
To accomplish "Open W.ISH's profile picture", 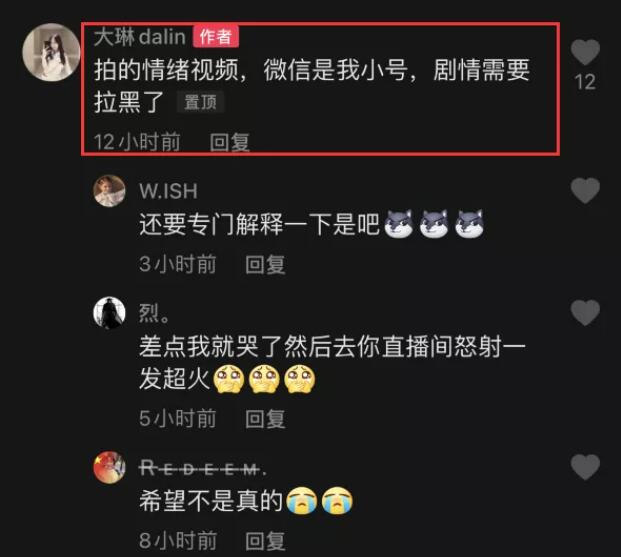I will tap(109, 191).
